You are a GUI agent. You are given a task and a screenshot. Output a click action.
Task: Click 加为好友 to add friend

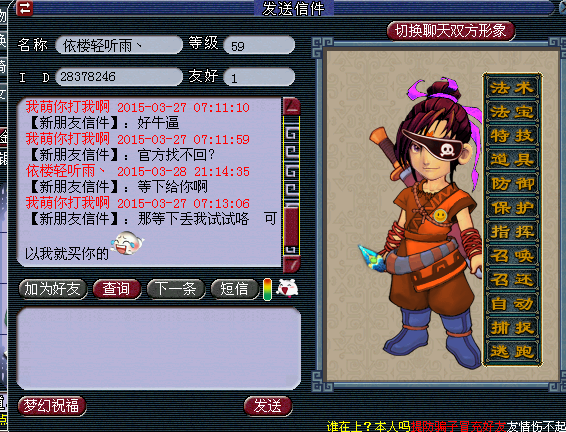(53, 289)
